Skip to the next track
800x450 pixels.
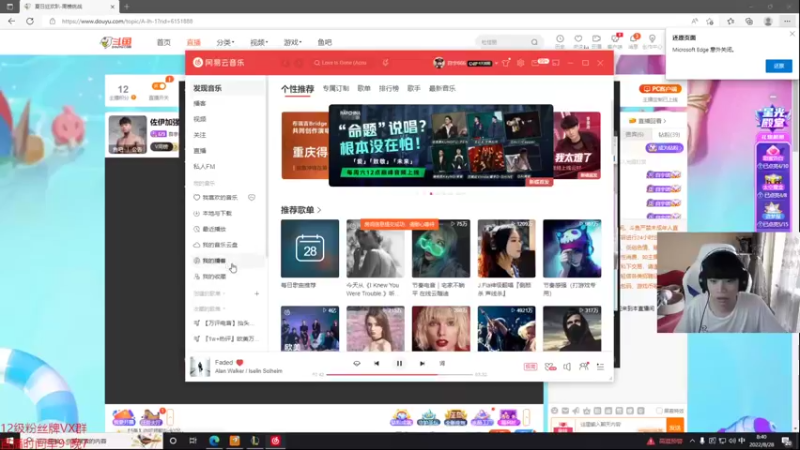tap(422, 363)
